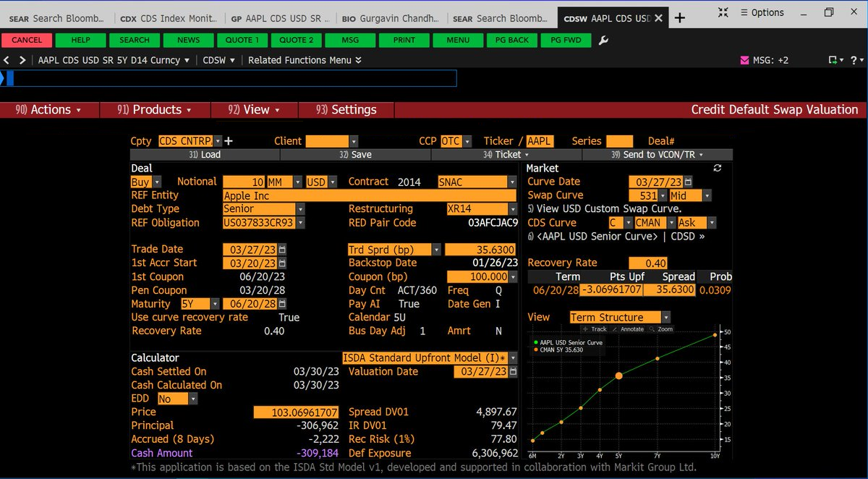Go back with the left arrow icon
The image size is (868, 479).
coord(7,60)
